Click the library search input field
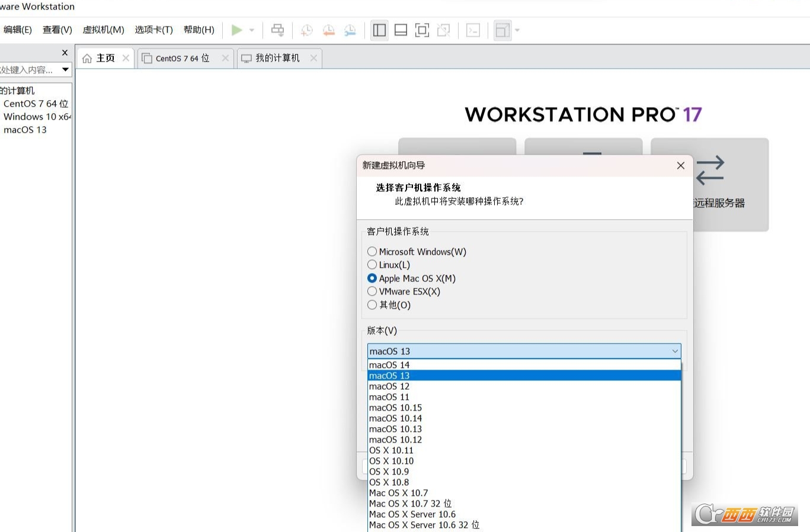This screenshot has width=810, height=532. (x=29, y=69)
